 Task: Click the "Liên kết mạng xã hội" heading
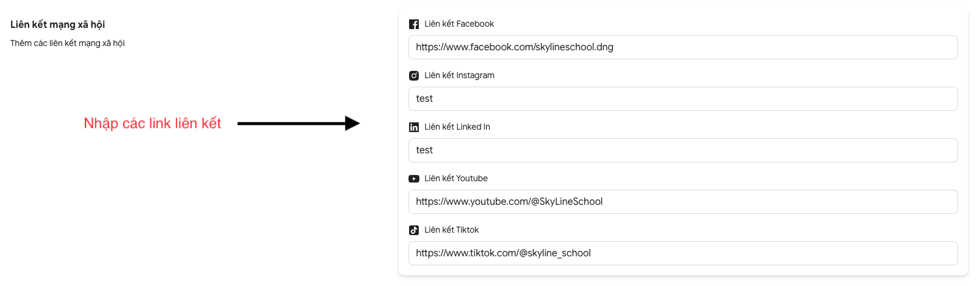pyautogui.click(x=58, y=25)
